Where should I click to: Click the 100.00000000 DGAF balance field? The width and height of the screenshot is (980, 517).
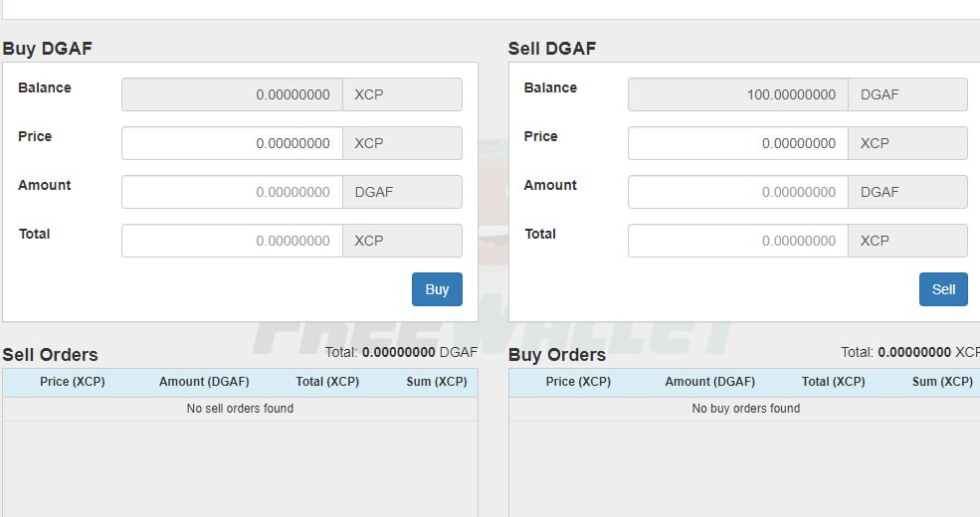click(738, 94)
